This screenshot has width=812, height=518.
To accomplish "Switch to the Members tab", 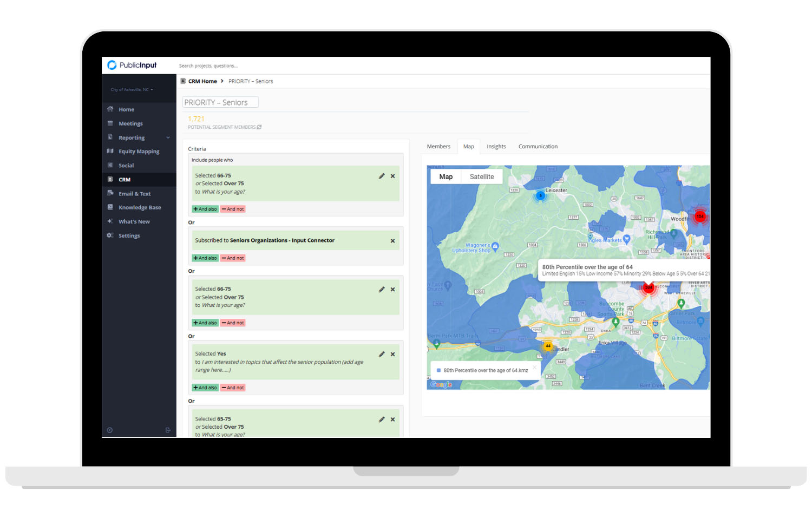I will click(438, 147).
